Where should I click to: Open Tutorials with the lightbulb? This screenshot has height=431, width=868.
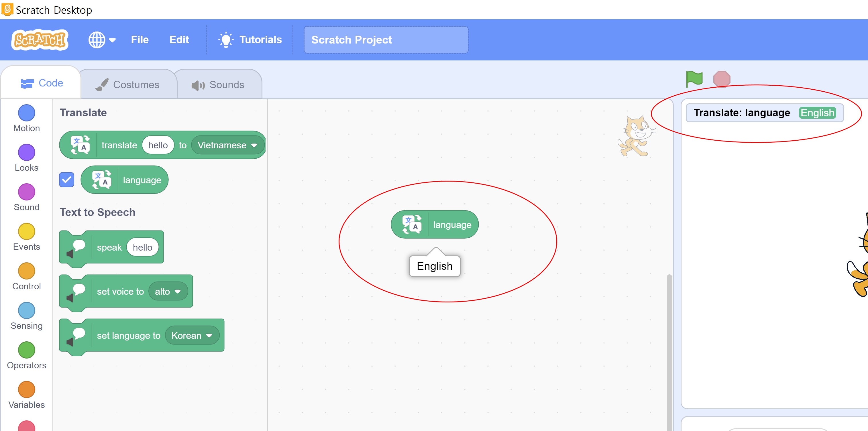(250, 40)
